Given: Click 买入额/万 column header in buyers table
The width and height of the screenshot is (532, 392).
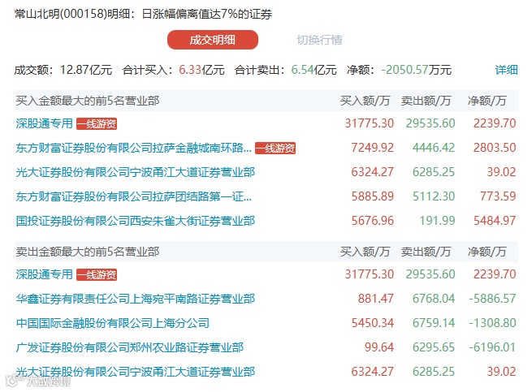Looking at the screenshot, I should [365, 101].
